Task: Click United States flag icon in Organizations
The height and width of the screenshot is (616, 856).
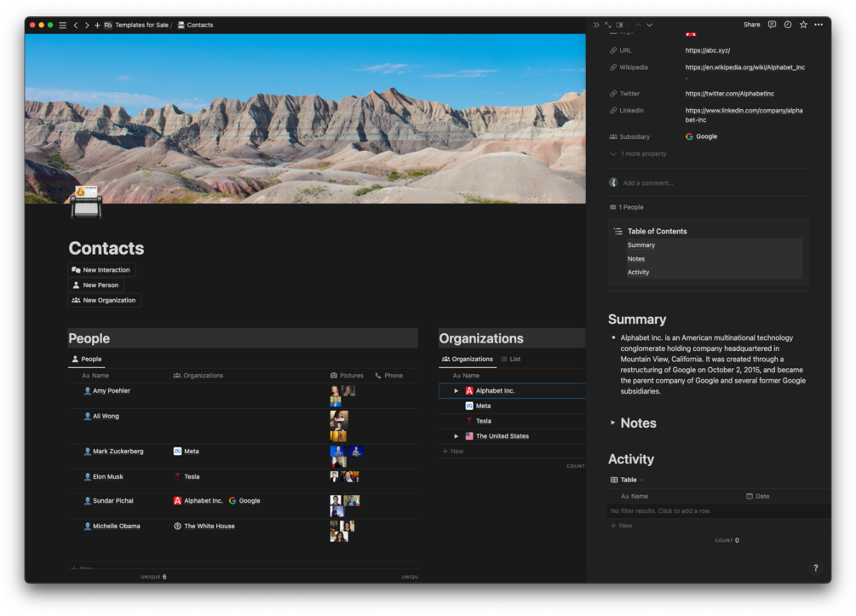Action: 469,435
